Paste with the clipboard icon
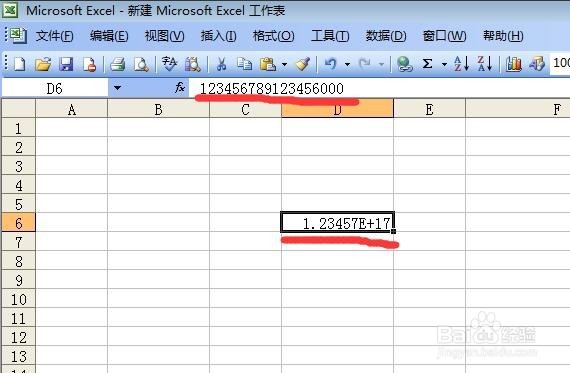The height and width of the screenshot is (373, 570). pyautogui.click(x=268, y=64)
